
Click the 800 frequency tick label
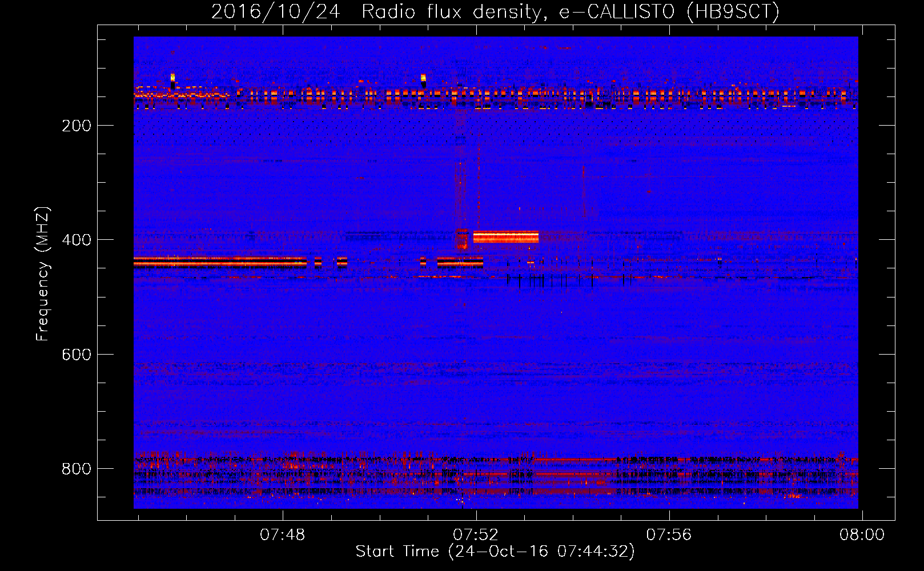click(77, 469)
